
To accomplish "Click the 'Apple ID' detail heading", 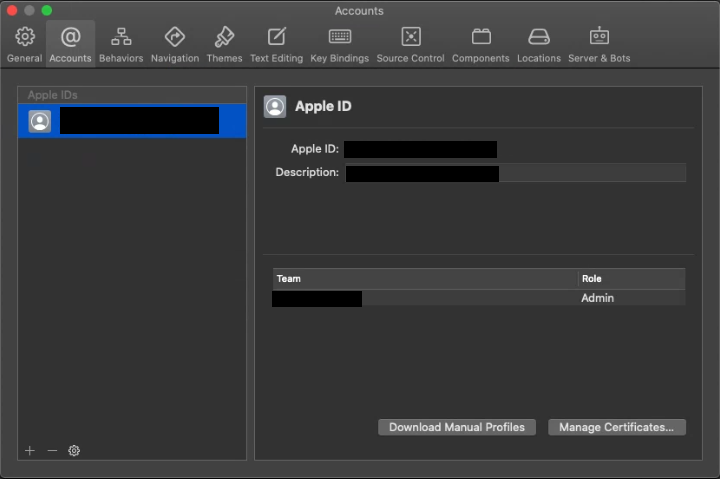I will coord(323,106).
